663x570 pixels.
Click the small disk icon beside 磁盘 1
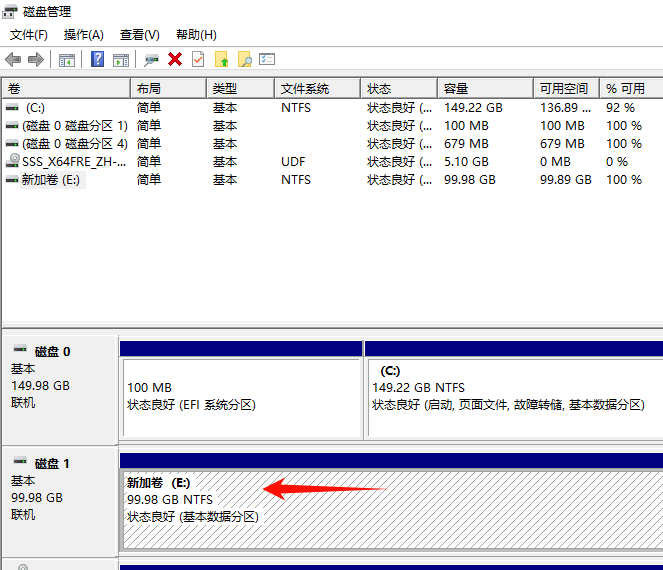[x=20, y=461]
